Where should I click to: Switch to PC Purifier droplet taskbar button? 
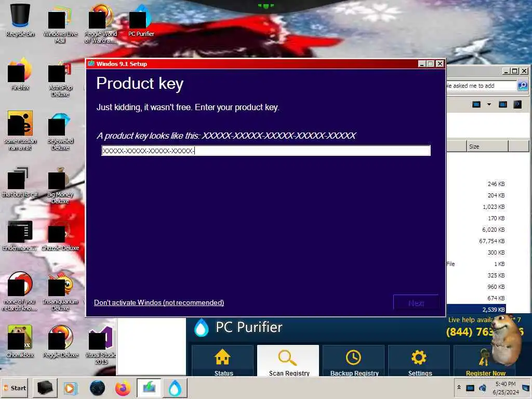[x=175, y=388]
